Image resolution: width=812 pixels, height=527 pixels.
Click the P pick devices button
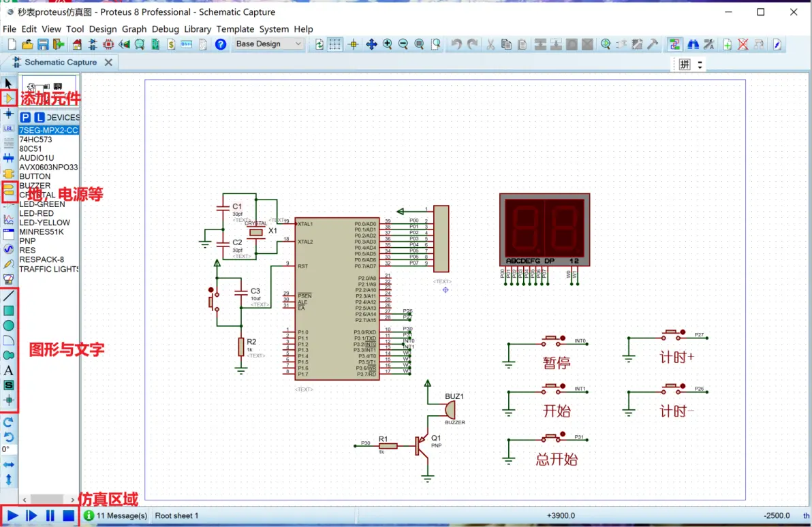(x=25, y=117)
